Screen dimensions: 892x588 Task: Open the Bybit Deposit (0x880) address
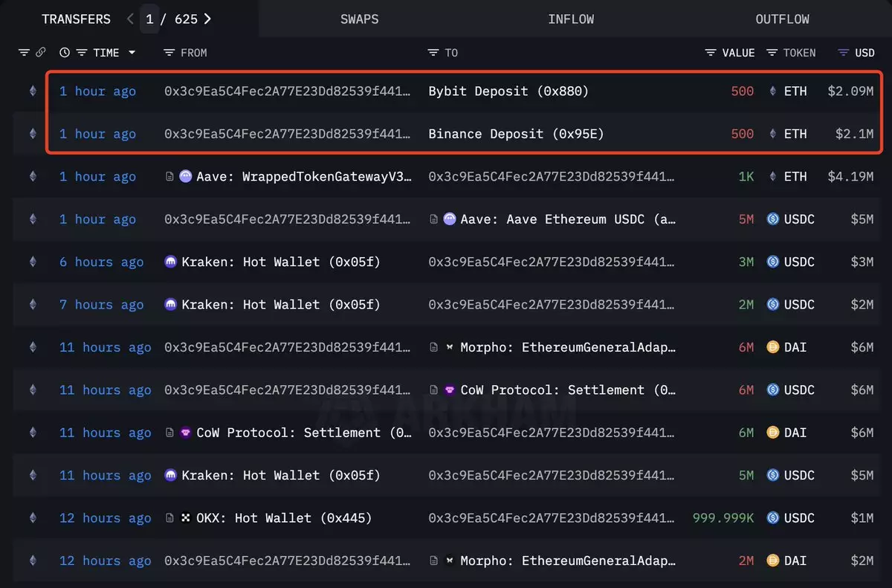click(508, 91)
